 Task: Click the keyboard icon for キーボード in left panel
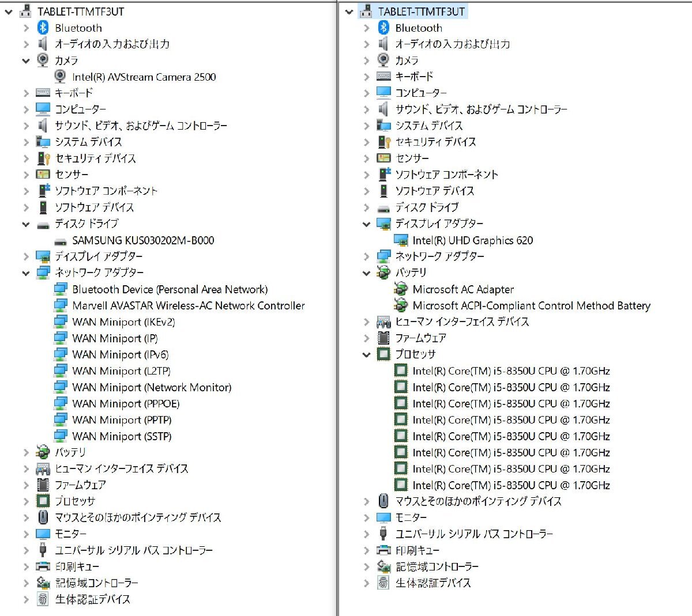[43, 93]
